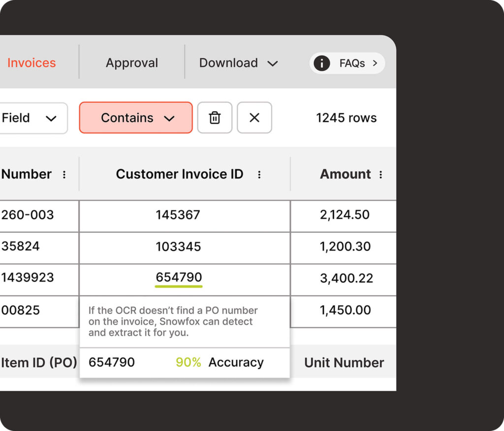Click the Unit Number column header
This screenshot has width=504, height=431.
pos(344,363)
